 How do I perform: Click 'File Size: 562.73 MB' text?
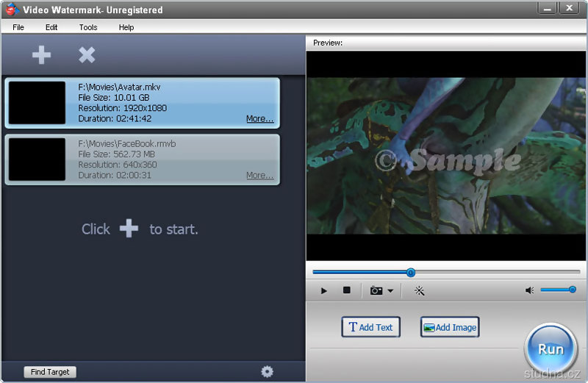click(116, 154)
